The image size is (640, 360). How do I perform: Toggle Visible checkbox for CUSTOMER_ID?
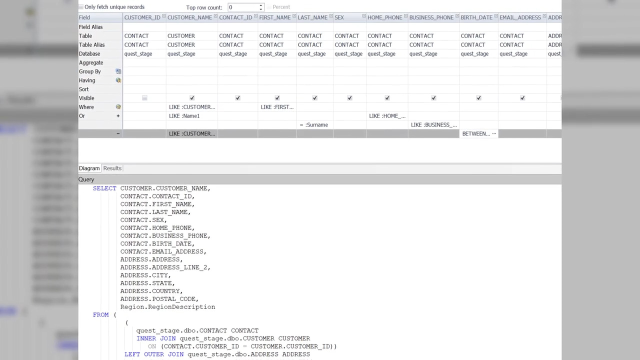144,98
